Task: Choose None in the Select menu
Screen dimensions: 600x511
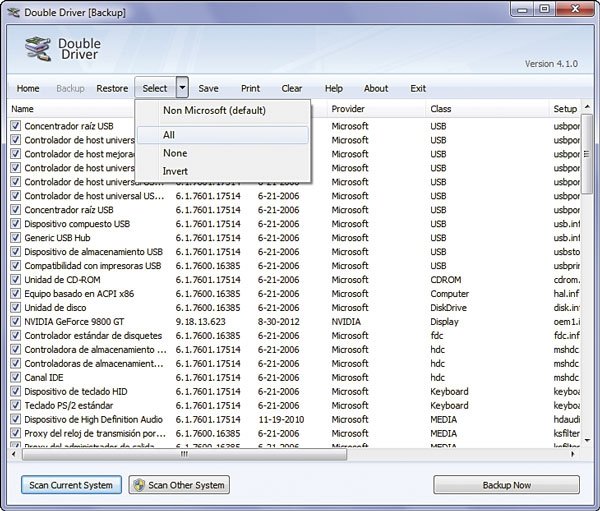Action: pyautogui.click(x=223, y=153)
